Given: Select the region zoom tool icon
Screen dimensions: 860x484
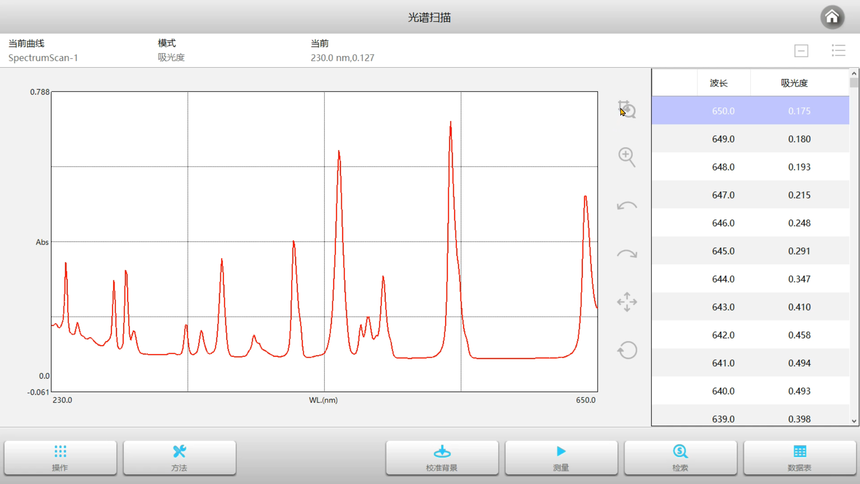Looking at the screenshot, I should pyautogui.click(x=627, y=110).
